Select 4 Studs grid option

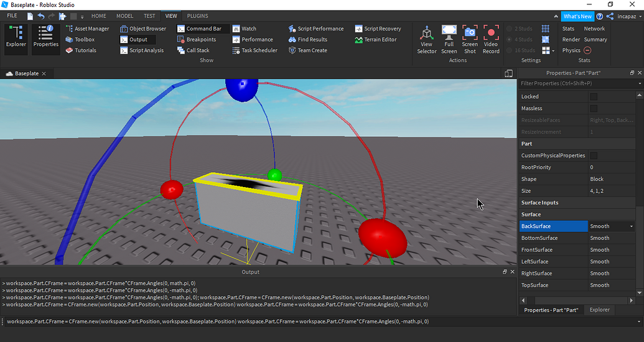(x=520, y=39)
